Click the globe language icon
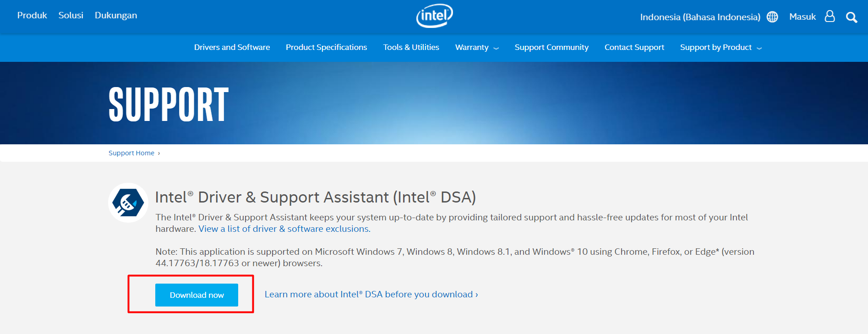Screen dimensions: 868x334 772,17
